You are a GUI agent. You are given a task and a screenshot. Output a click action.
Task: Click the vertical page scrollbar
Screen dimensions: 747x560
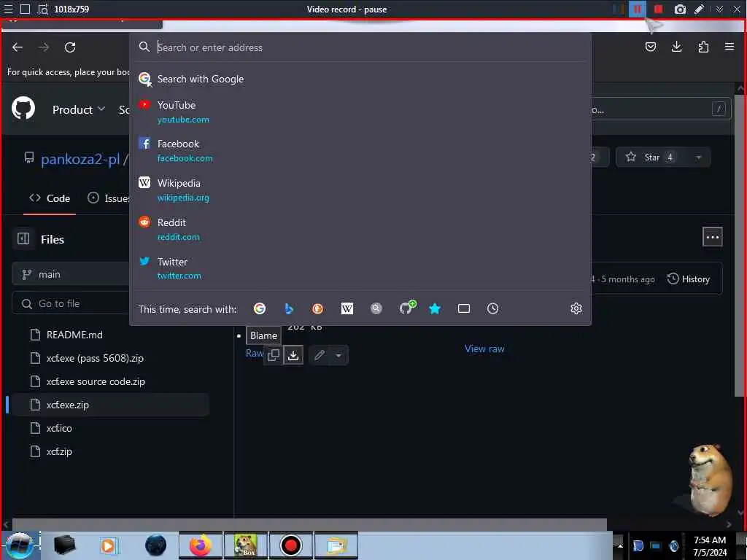pyautogui.click(x=740, y=245)
